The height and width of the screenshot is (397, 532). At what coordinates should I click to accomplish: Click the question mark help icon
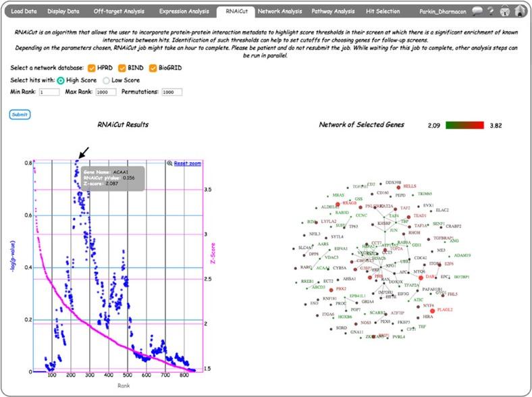[491, 11]
